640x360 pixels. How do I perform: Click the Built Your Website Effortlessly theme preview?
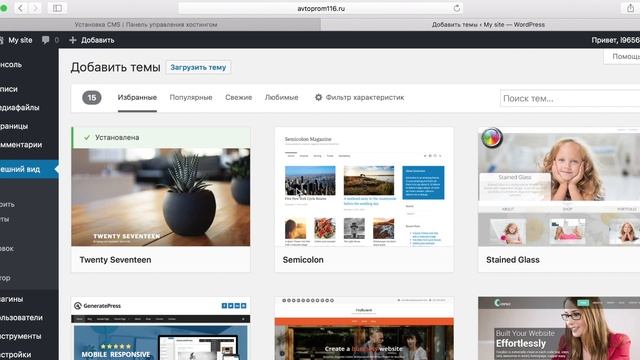click(x=559, y=329)
